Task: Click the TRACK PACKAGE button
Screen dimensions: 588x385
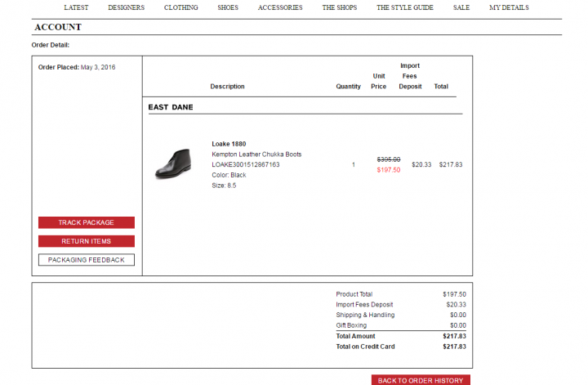Action: coord(87,222)
